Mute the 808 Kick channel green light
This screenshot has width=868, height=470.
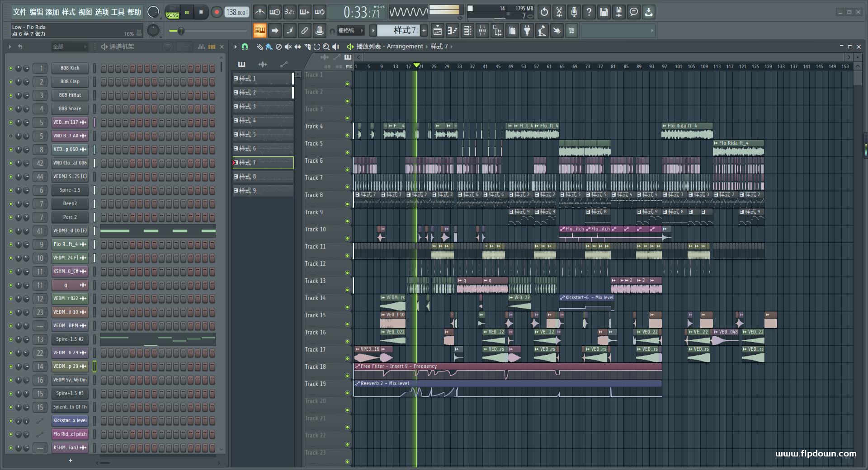[11, 68]
